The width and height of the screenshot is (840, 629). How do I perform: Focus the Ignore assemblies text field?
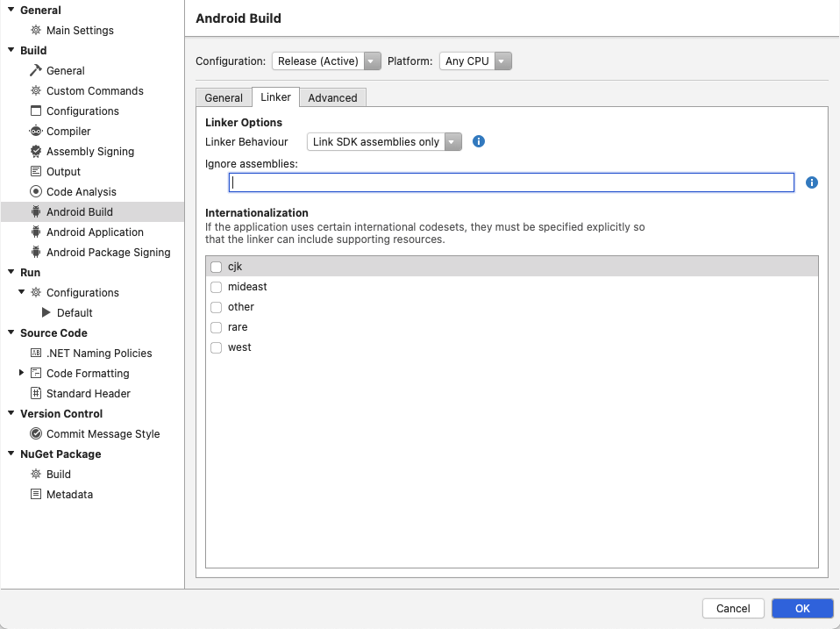511,182
